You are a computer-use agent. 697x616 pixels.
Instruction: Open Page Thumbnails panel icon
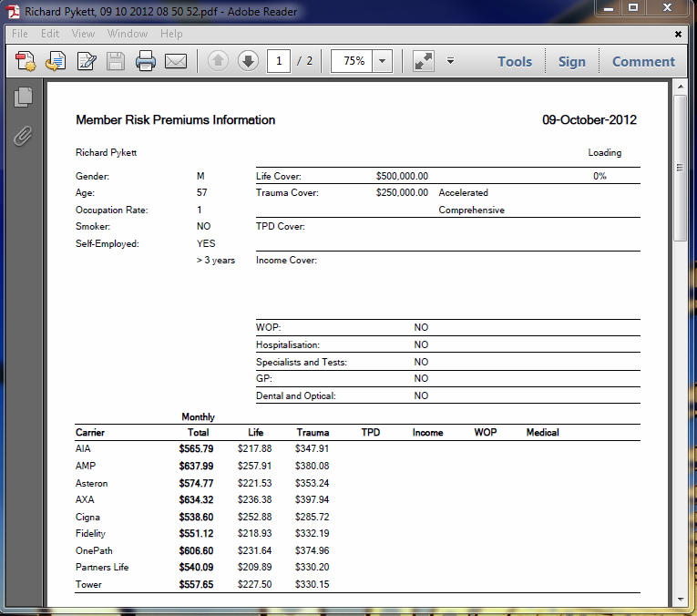coord(23,97)
